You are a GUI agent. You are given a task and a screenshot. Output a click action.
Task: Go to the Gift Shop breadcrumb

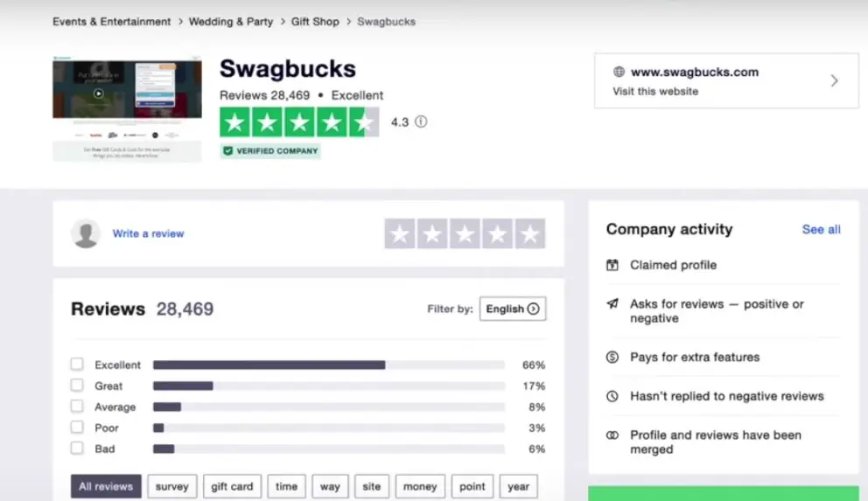pyautogui.click(x=315, y=22)
